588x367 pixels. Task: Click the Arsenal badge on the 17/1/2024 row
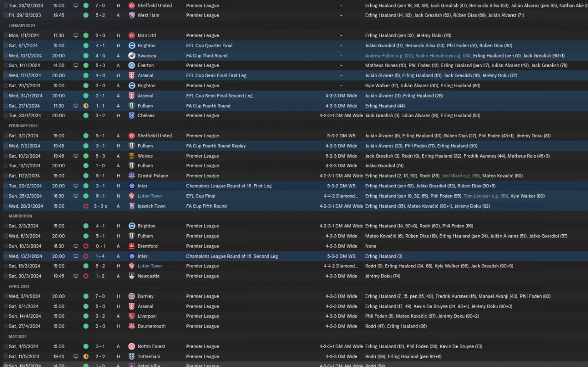(132, 75)
